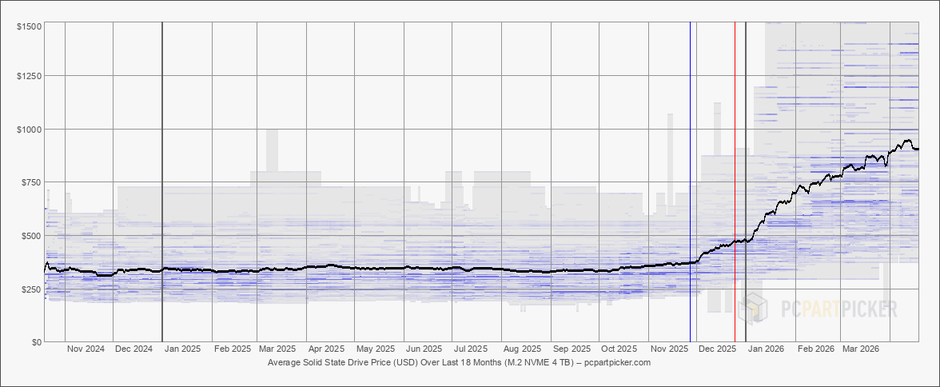This screenshot has height=387, width=940.
Task: Click the $1250 y-axis label
Action: (x=29, y=76)
